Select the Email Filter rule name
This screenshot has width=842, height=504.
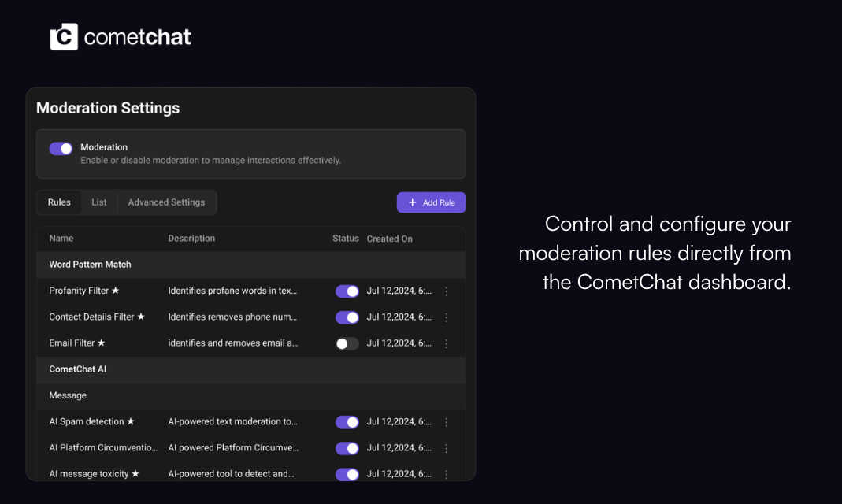click(72, 343)
